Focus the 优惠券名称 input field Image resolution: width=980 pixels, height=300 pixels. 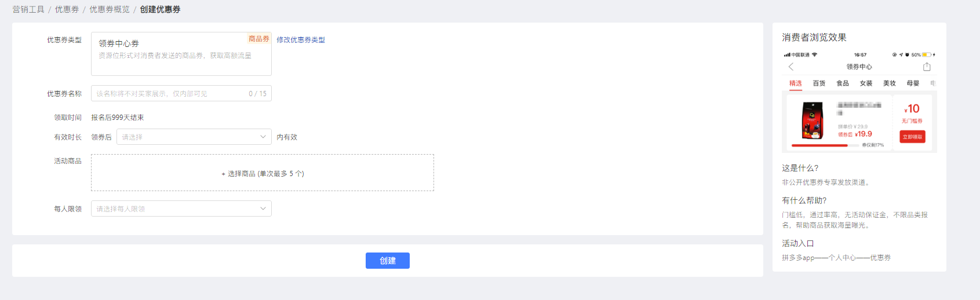tap(171, 94)
